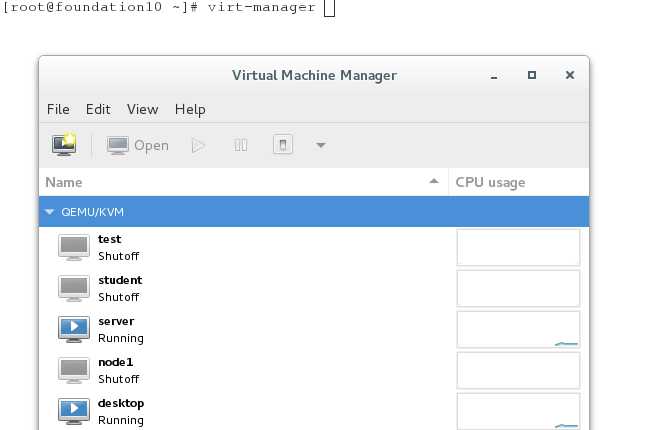
Task: Click node1 VM CPU usage graph
Action: tap(518, 370)
